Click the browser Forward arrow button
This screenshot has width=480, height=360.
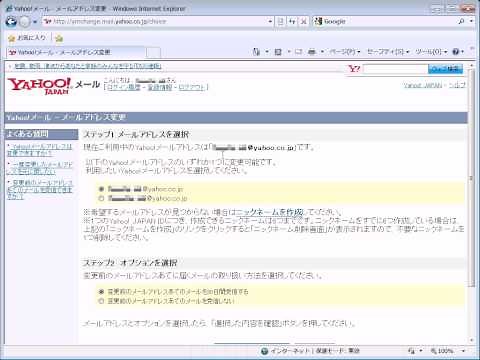click(x=25, y=22)
